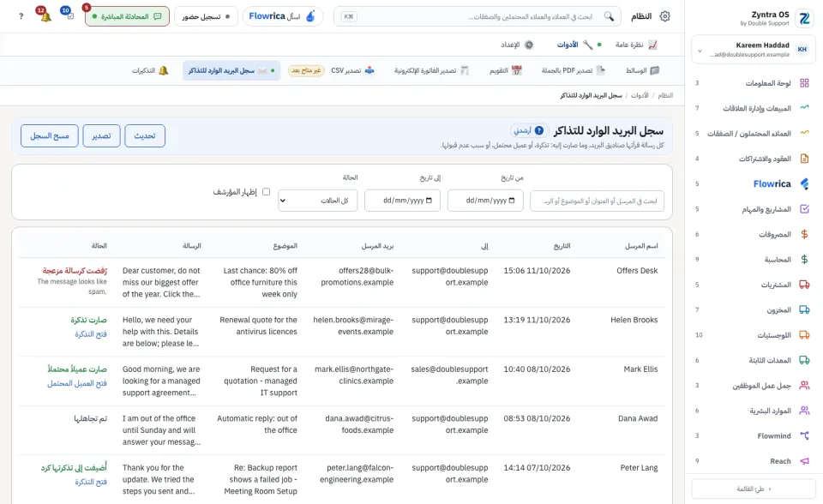This screenshot has width=823, height=504.
Task: Open the contracts (العقود والاشتراكات) sidebar icon
Action: 804,159
